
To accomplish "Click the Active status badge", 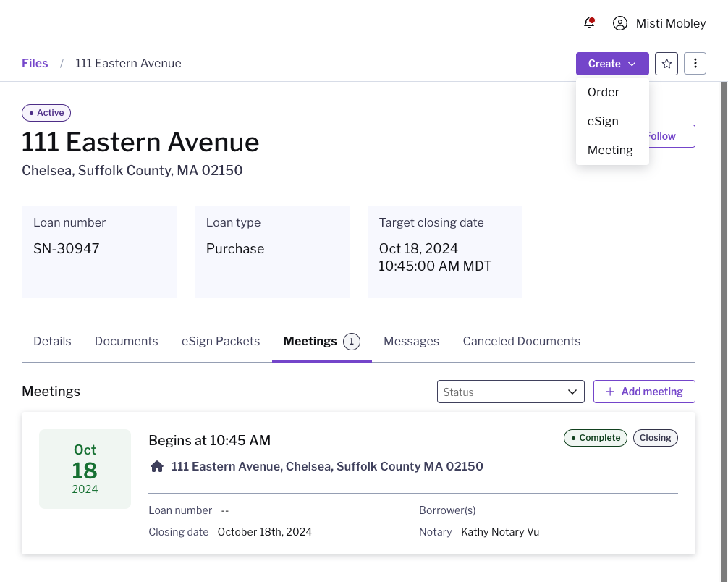I will pos(46,113).
